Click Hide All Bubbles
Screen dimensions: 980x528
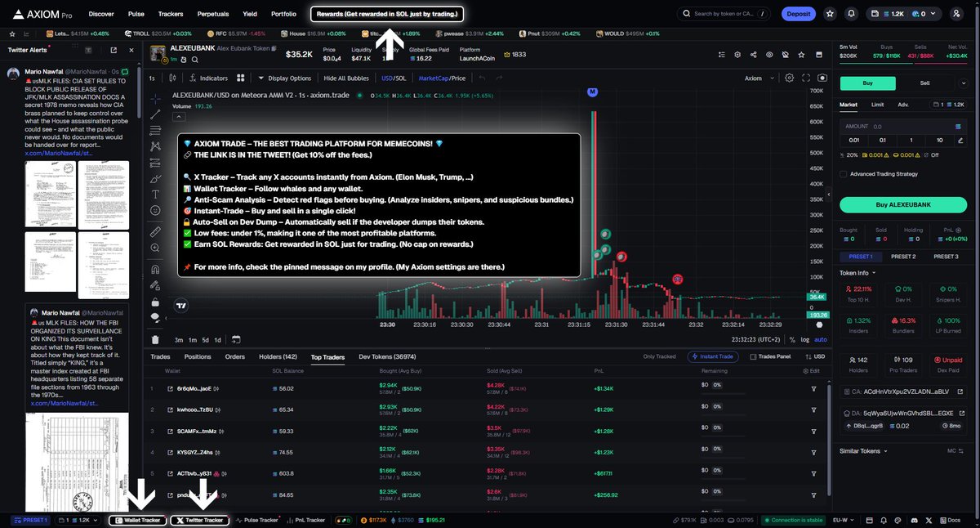346,78
